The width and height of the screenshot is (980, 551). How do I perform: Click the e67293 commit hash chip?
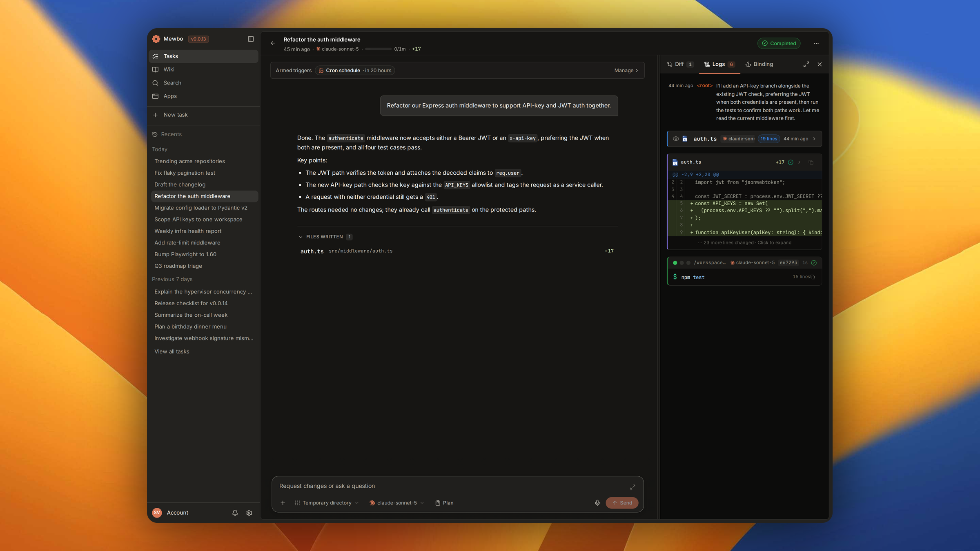coord(788,263)
